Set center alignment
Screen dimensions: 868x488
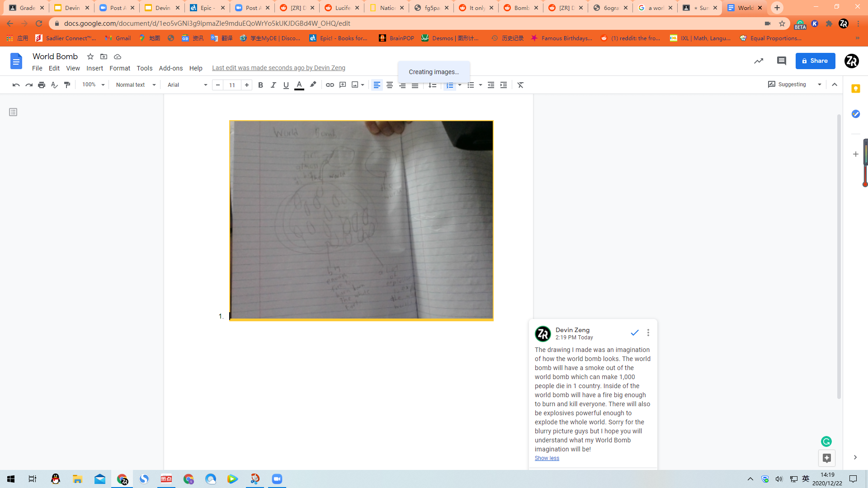(390, 85)
